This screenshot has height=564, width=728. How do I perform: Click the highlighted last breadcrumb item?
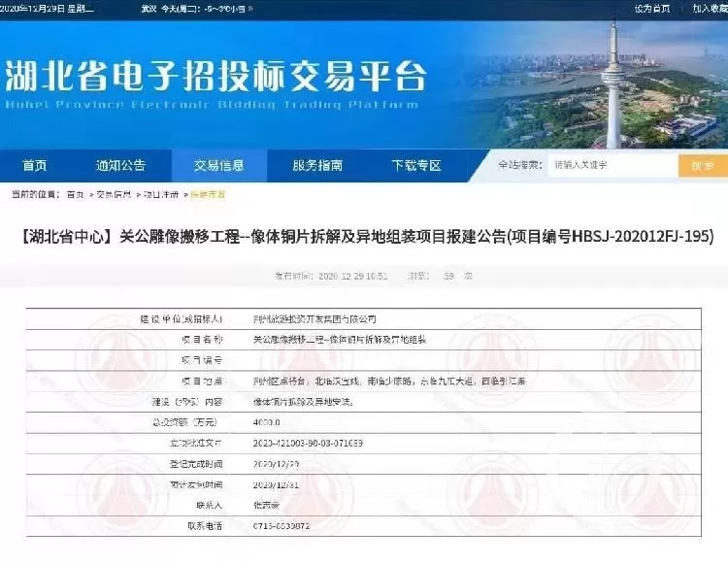coord(208,194)
